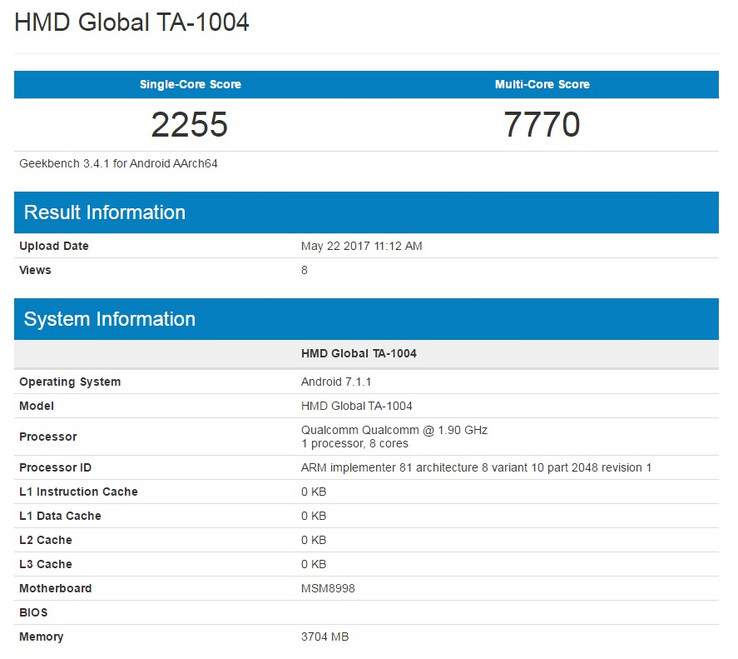738x659 pixels.
Task: Click the L1 Data Cache 0 KB value
Action: 313,516
